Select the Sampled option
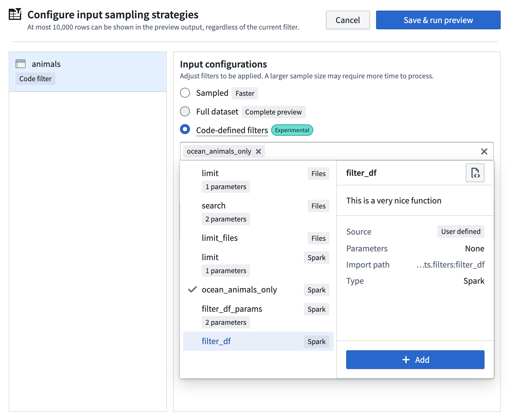Viewport: 510px width, 420px height. 185,93
